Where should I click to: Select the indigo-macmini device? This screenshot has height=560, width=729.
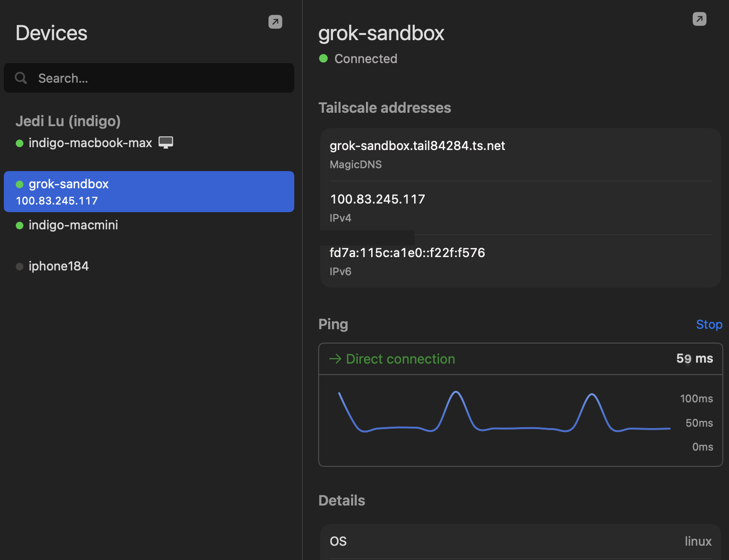tap(73, 225)
